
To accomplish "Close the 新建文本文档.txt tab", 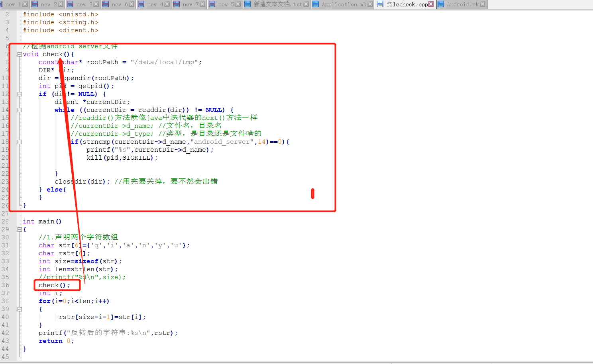I will pos(306,4).
